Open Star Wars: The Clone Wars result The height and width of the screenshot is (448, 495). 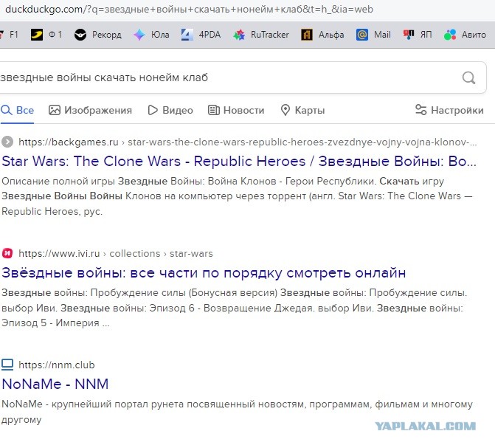239,162
